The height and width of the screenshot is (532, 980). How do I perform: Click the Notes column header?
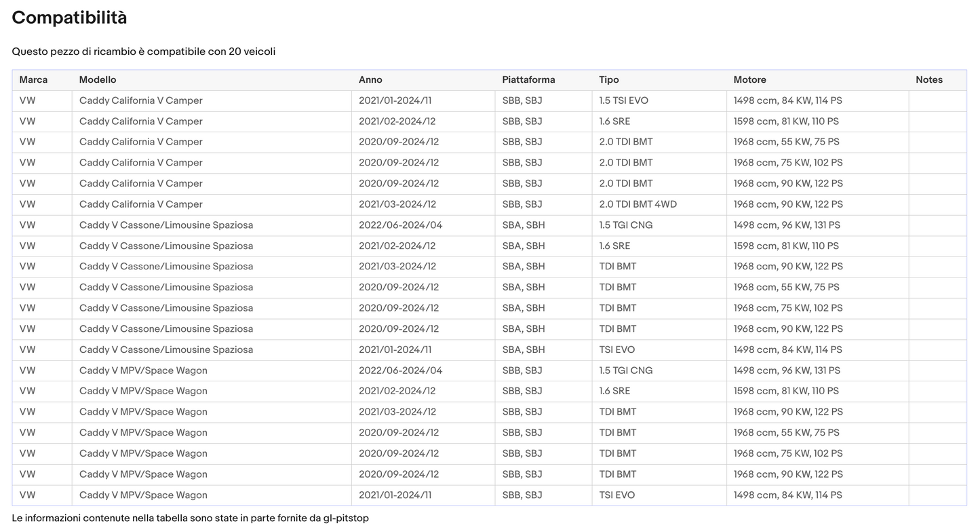point(928,80)
